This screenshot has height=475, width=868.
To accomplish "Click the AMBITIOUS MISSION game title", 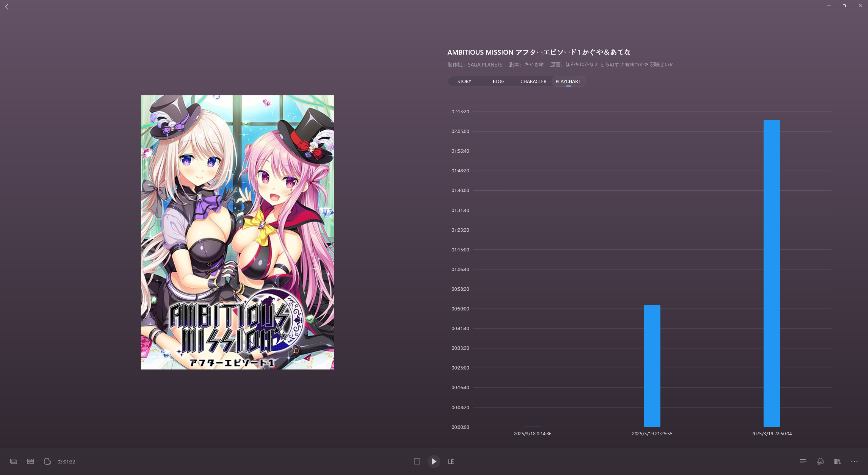I will point(539,52).
